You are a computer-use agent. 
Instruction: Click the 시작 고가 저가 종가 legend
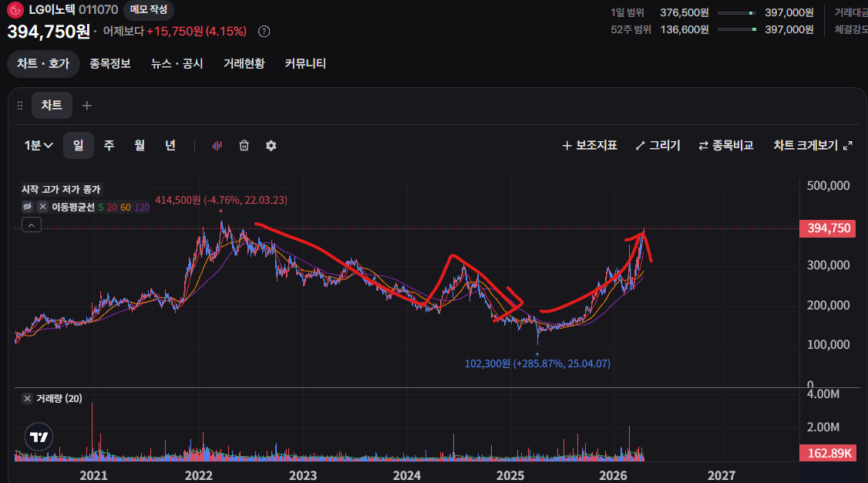(61, 190)
